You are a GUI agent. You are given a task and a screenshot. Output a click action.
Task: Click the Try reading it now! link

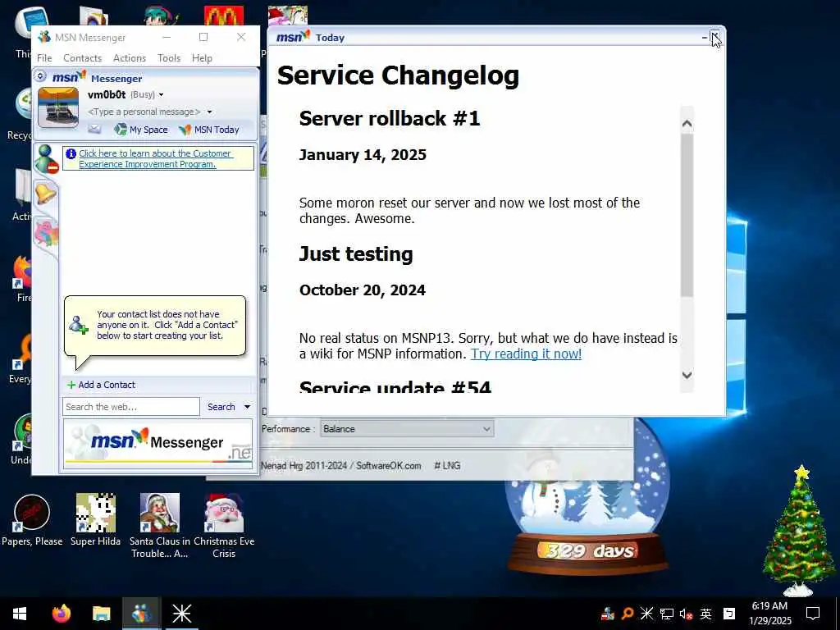[526, 354]
